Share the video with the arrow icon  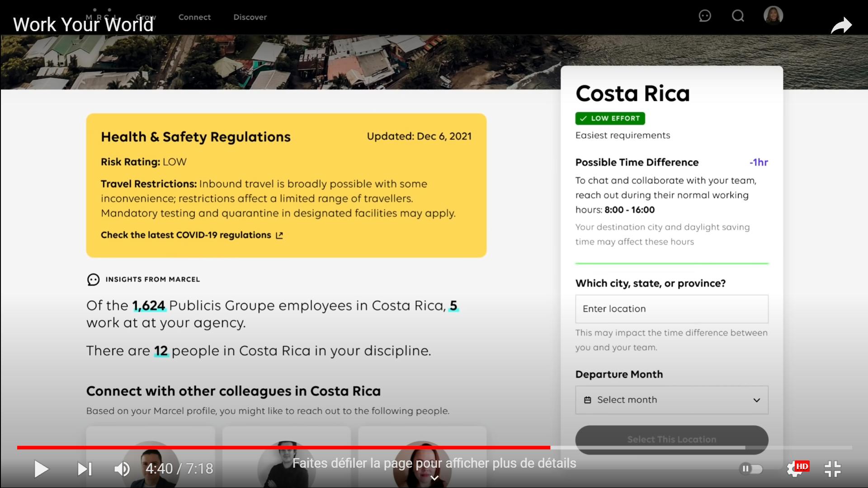[x=841, y=25]
